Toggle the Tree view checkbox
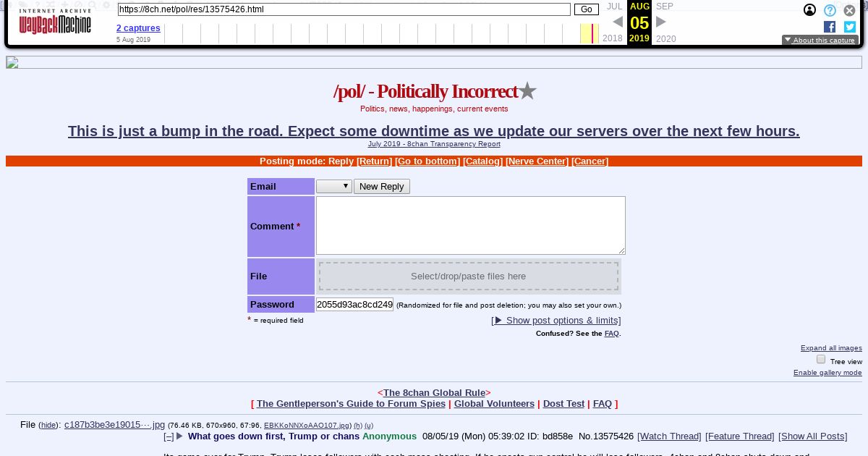 click(x=821, y=359)
